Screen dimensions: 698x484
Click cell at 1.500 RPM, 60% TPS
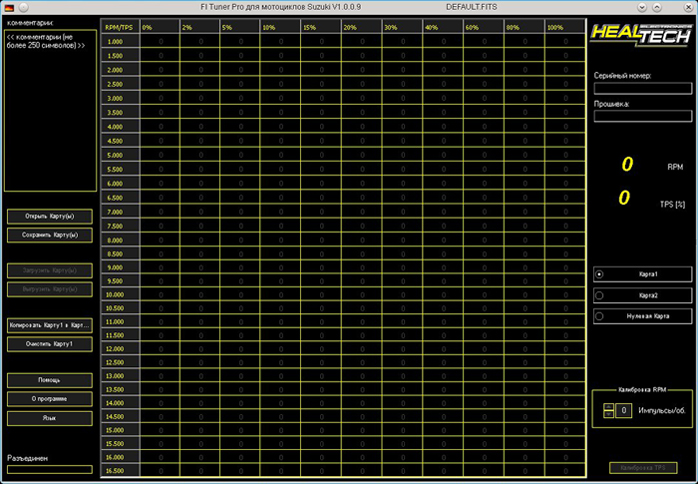coord(483,56)
